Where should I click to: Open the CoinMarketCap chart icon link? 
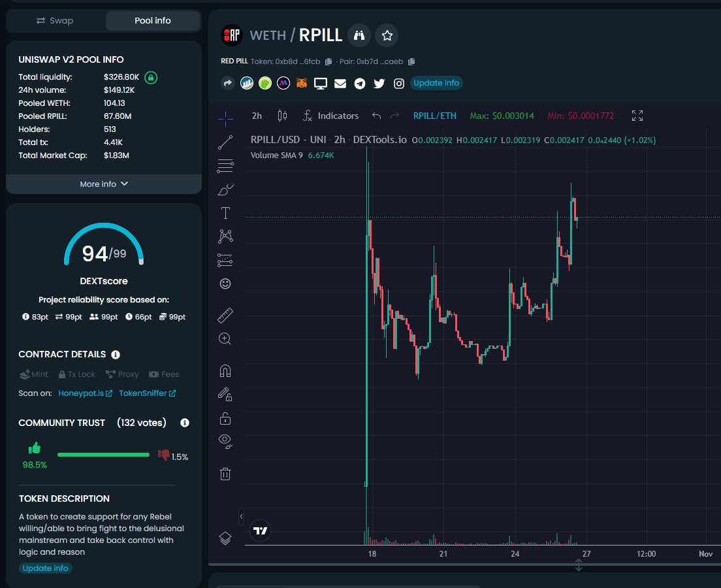tap(247, 83)
